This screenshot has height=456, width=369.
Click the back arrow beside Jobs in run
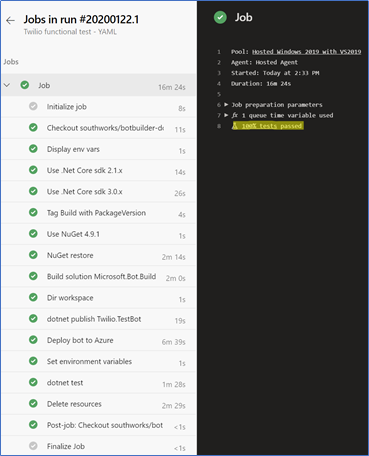10,21
